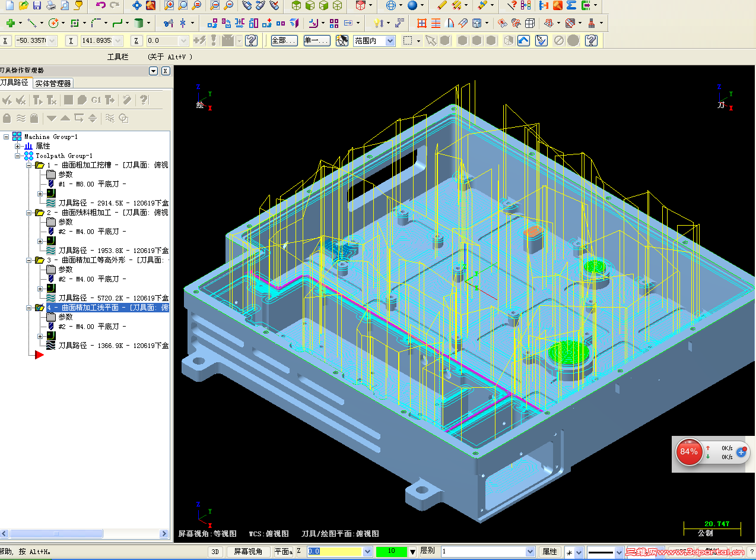756x560 pixels.
Task: Click the blue plus on the network speed widget
Action: (x=741, y=453)
